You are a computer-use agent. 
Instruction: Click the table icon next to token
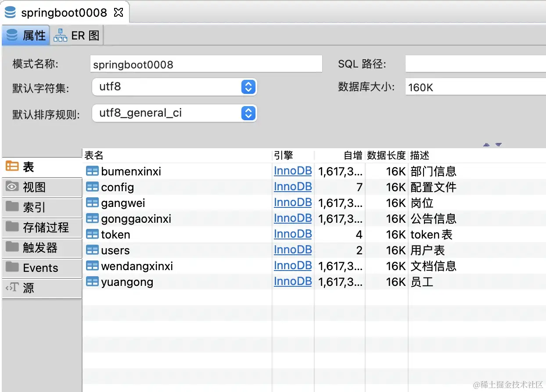pyautogui.click(x=92, y=234)
